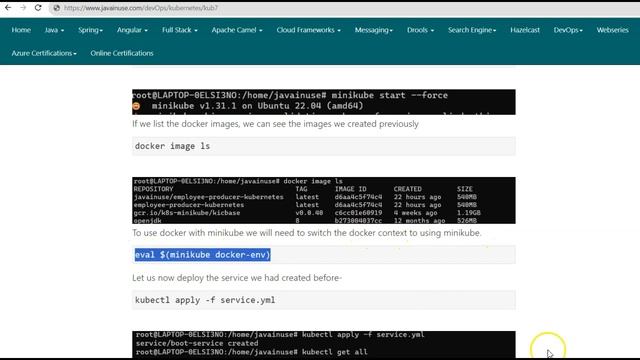
Task: Click the 'kubectl apply -f service.yml' code block
Action: (324, 300)
